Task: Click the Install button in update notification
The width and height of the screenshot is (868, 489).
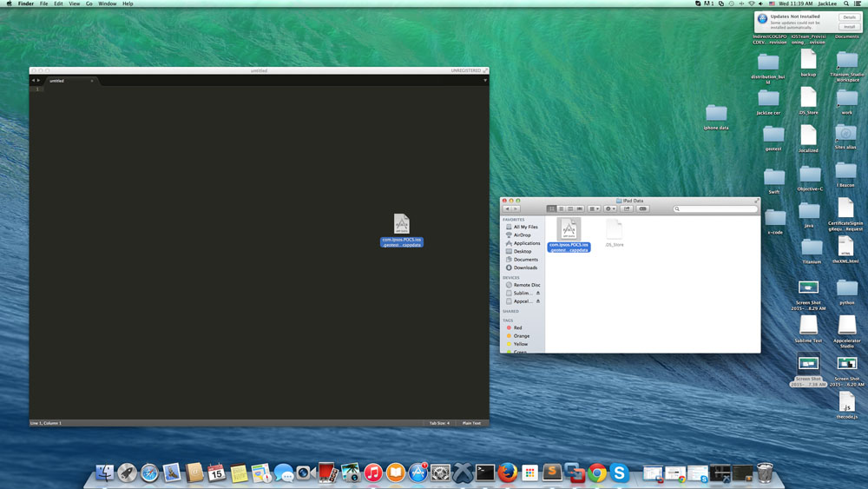Action: (849, 27)
